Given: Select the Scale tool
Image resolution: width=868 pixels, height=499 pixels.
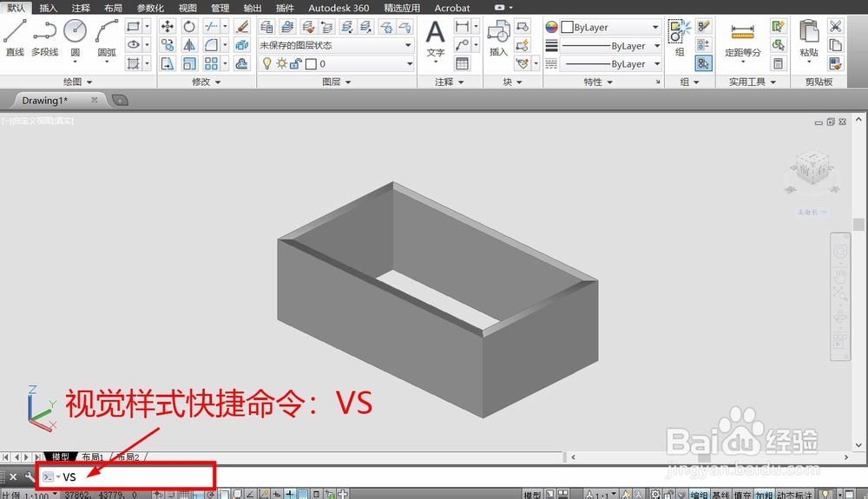Looking at the screenshot, I should tap(189, 63).
